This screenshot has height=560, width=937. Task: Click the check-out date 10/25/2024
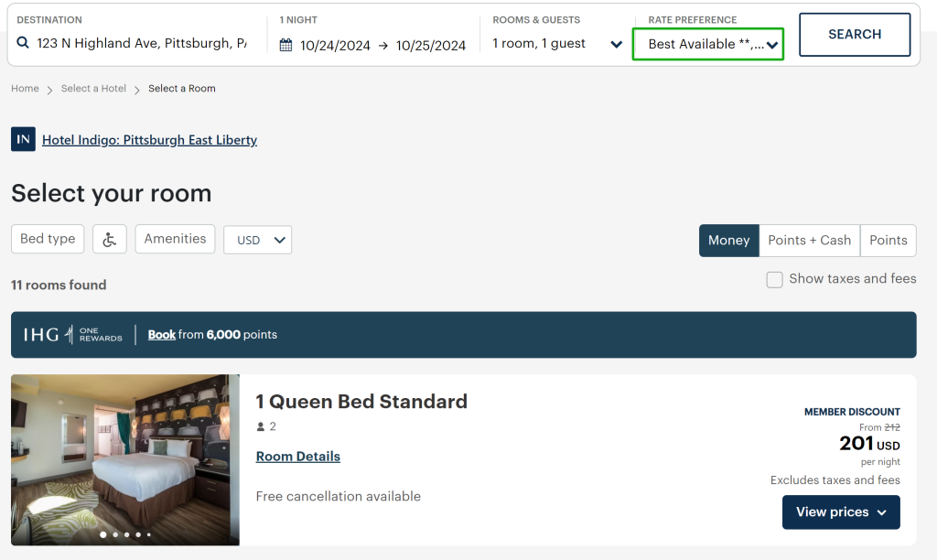431,46
